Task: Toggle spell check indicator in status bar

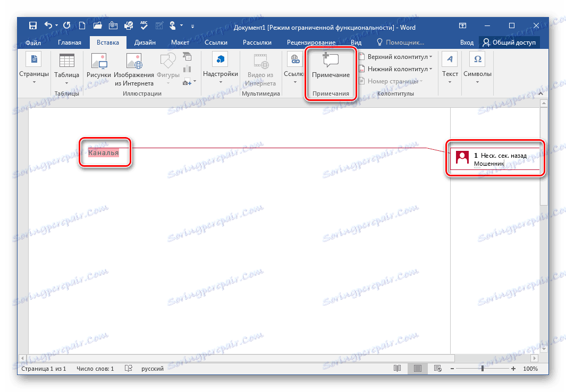Action: coord(128,368)
